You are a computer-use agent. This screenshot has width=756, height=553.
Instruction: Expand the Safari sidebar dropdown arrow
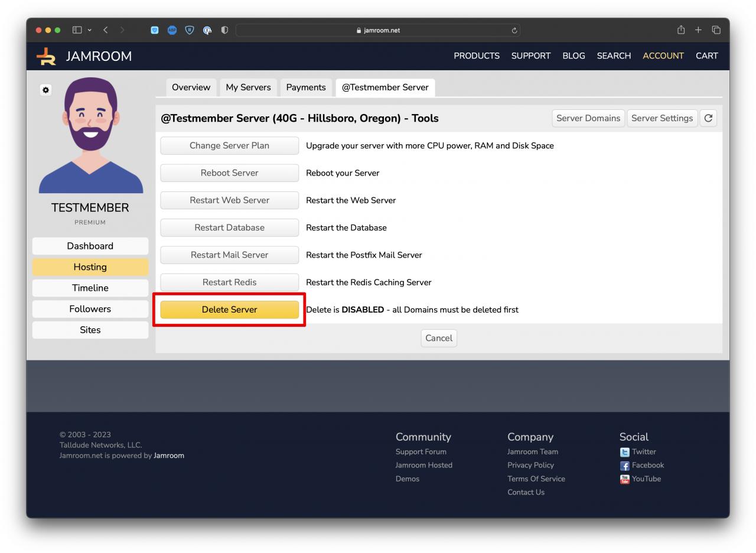point(90,30)
